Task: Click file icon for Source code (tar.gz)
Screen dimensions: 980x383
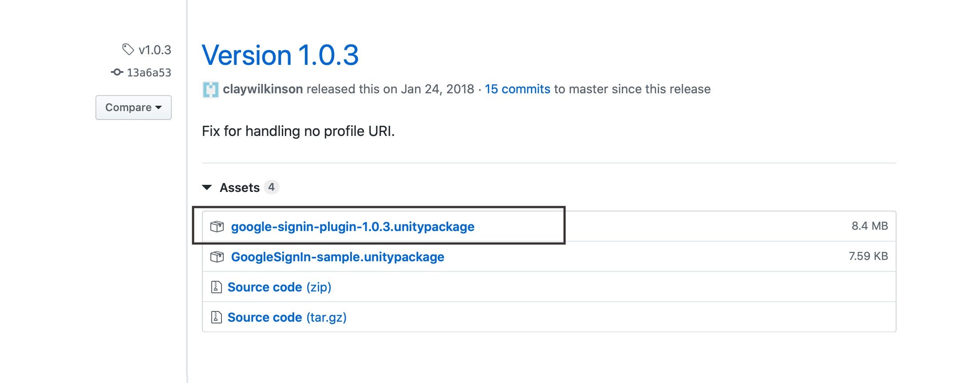Action: pos(216,317)
